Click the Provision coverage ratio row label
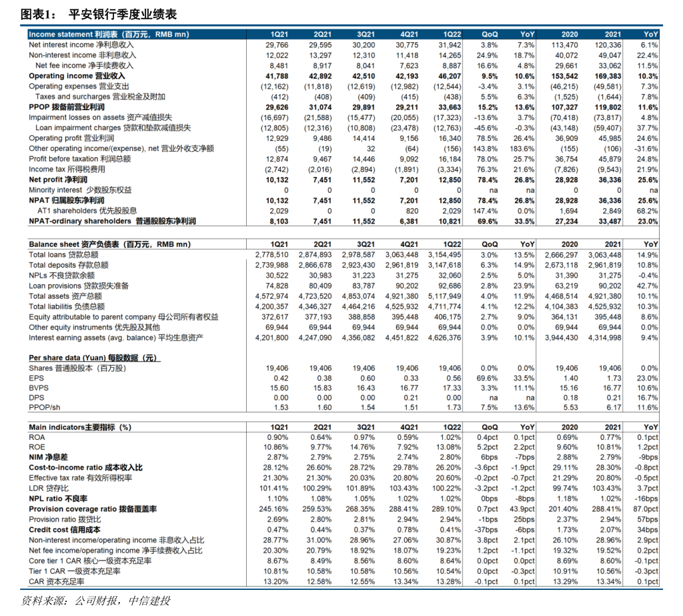This screenshot has width=683, height=616. [x=93, y=509]
